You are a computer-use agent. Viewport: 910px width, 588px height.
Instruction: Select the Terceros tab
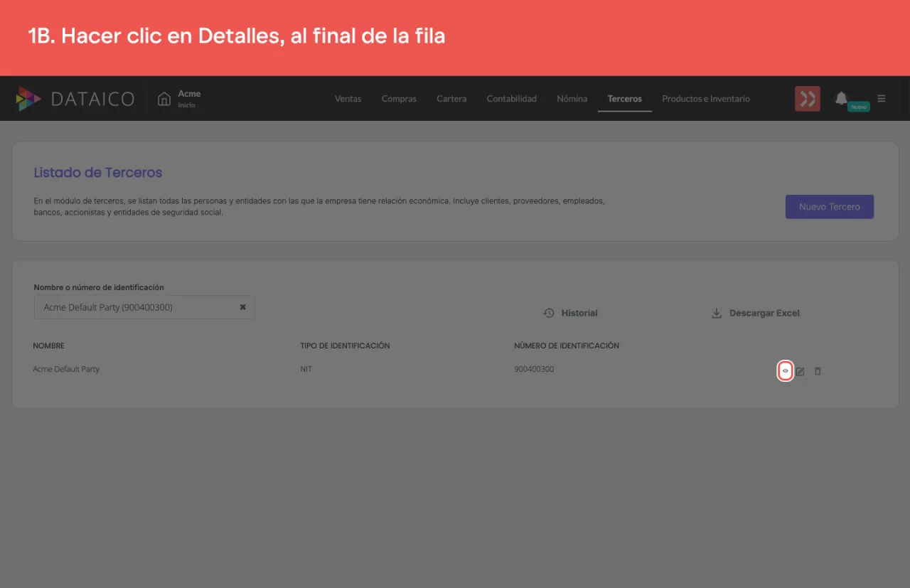coord(624,99)
